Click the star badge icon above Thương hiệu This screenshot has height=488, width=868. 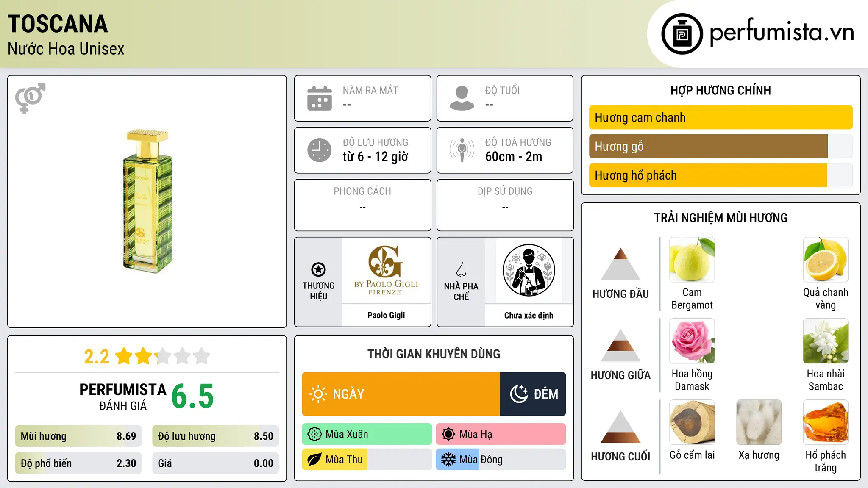coord(318,269)
